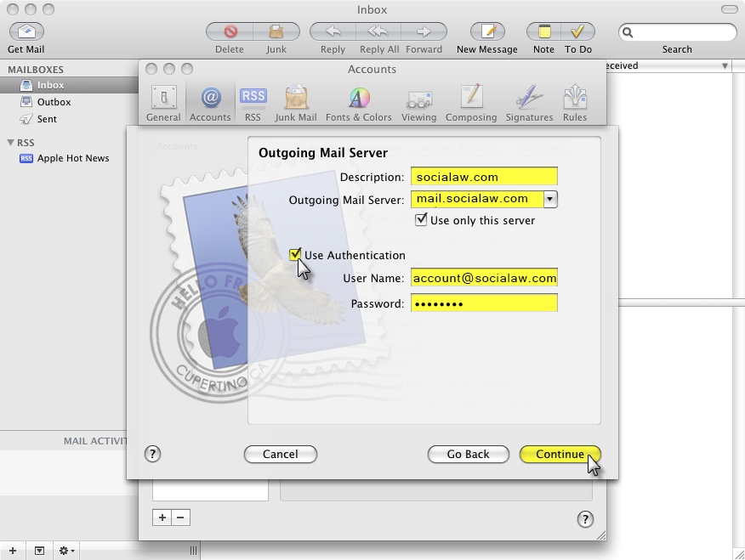This screenshot has width=745, height=560.
Task: Click the Description field socialaw.com
Action: pos(484,177)
